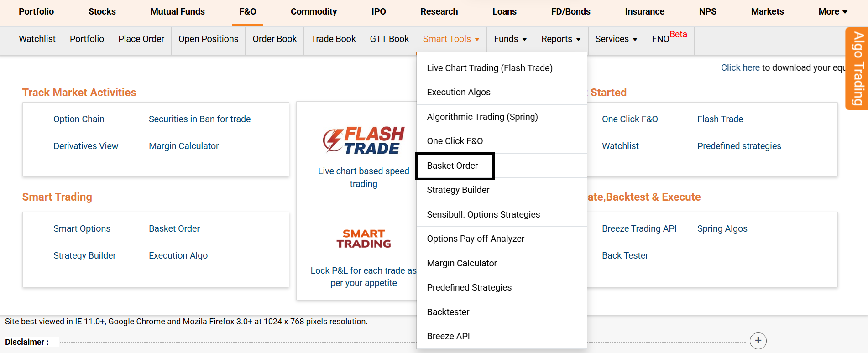Expand the Reports dropdown

(x=560, y=39)
